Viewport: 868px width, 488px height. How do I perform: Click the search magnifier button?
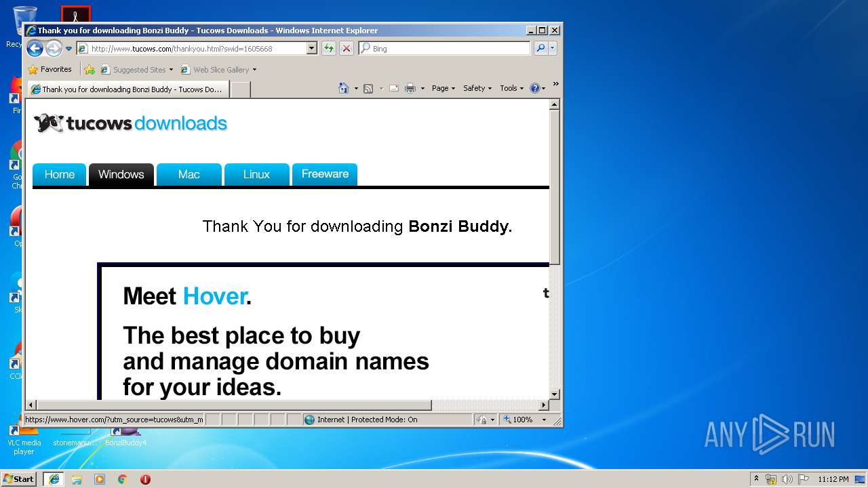tap(540, 48)
